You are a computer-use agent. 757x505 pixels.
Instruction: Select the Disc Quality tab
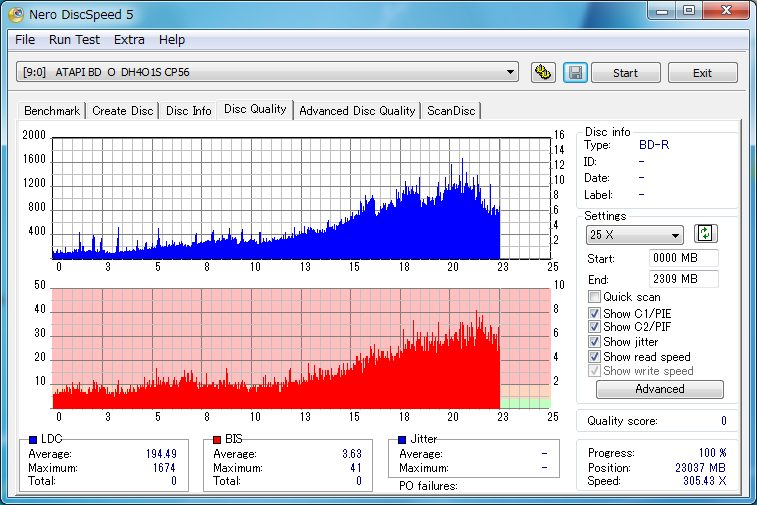(255, 110)
